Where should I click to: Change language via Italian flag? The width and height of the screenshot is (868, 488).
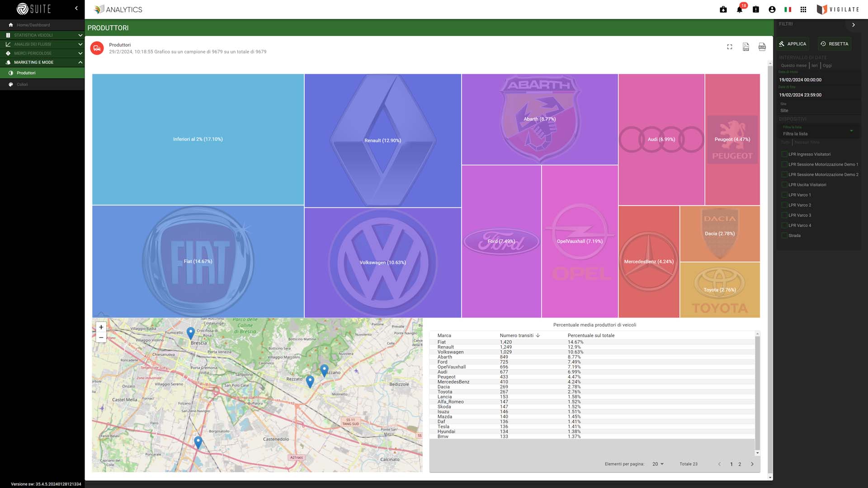[788, 9]
